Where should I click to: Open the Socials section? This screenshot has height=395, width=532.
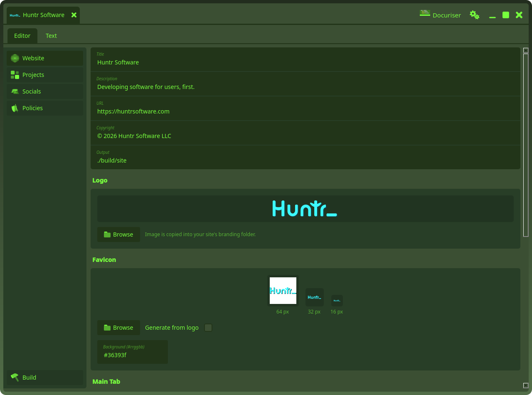point(45,91)
